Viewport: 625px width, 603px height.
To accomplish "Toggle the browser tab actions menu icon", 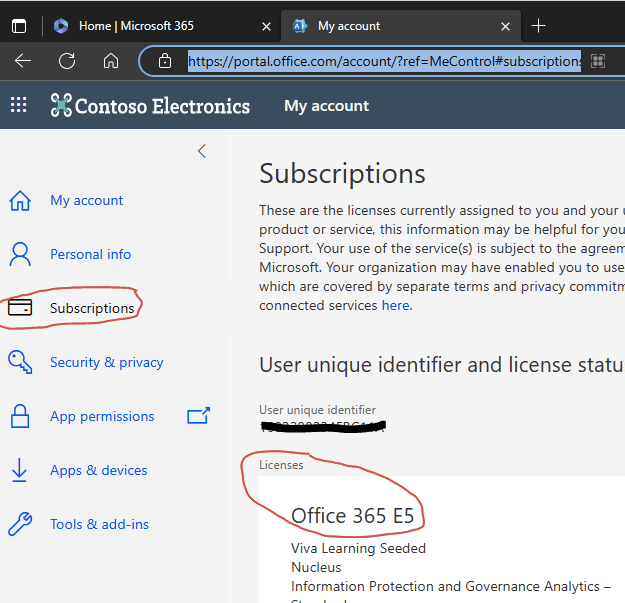I will [x=19, y=26].
